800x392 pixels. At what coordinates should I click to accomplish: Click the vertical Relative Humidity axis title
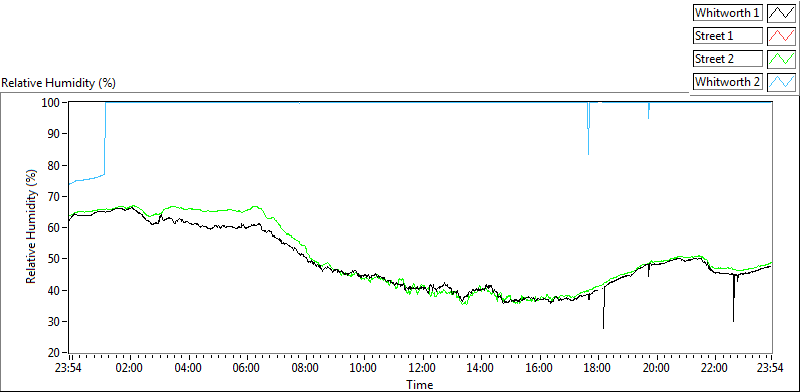(x=32, y=228)
